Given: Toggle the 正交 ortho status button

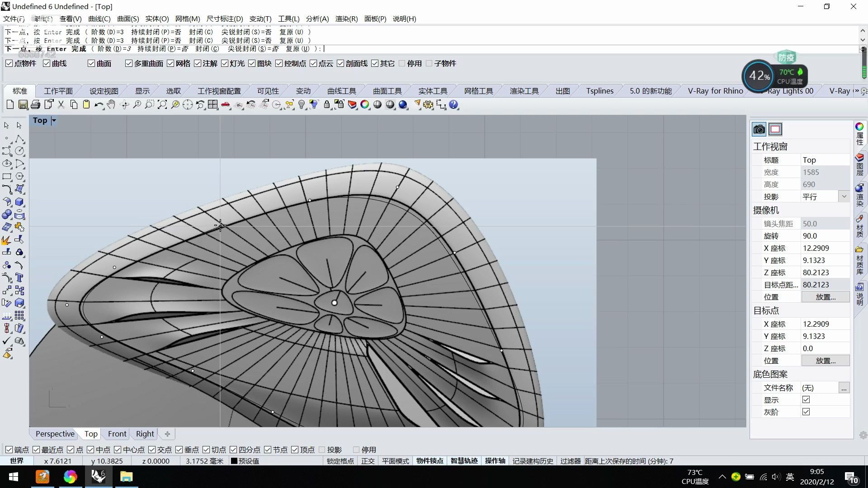Looking at the screenshot, I should [x=368, y=461].
